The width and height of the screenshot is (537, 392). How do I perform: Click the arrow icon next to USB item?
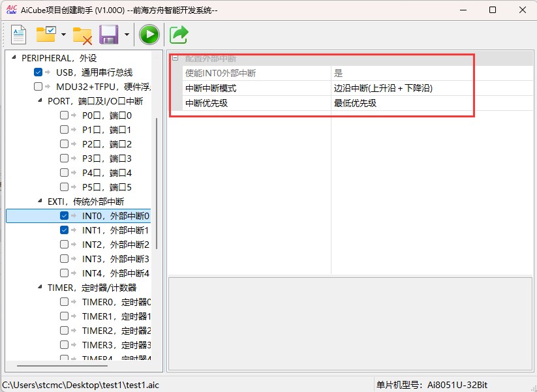pos(48,72)
